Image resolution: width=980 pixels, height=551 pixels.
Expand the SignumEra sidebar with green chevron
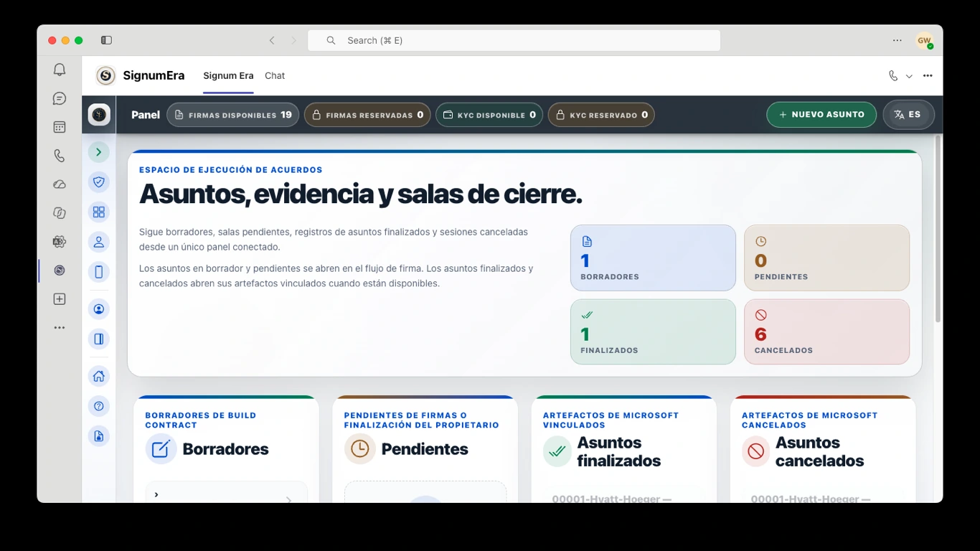99,152
